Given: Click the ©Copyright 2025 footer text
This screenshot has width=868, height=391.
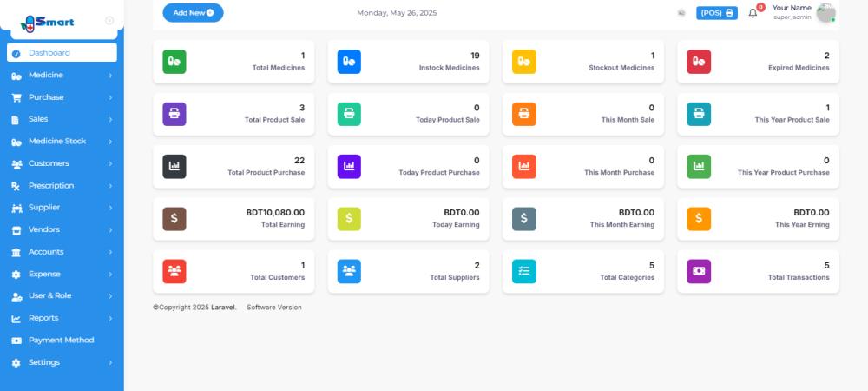Looking at the screenshot, I should coord(181,308).
